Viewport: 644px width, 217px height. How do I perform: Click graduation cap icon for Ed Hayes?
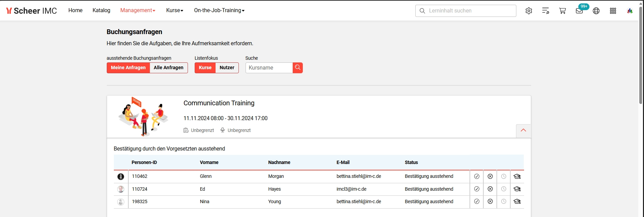pyautogui.click(x=517, y=189)
